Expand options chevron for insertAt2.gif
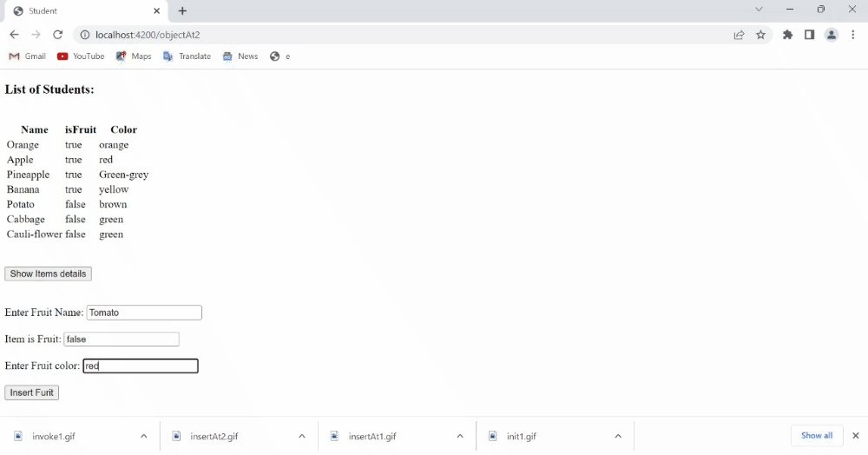 [302, 436]
